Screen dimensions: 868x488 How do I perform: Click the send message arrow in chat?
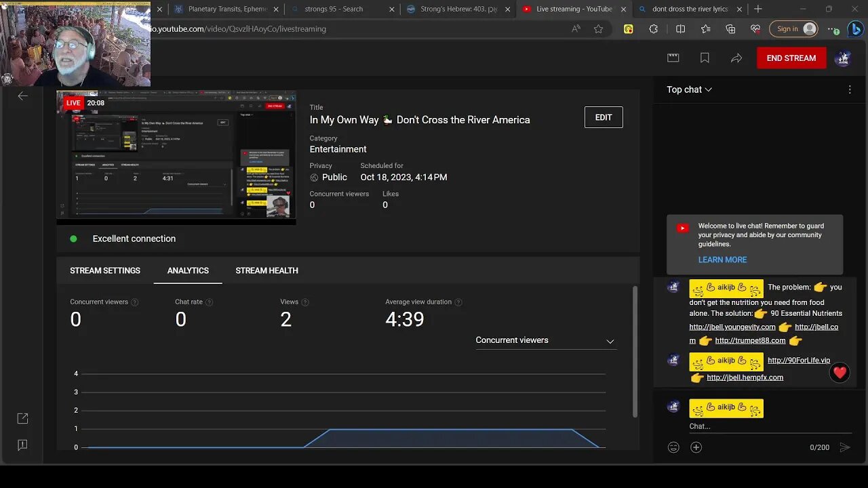844,447
